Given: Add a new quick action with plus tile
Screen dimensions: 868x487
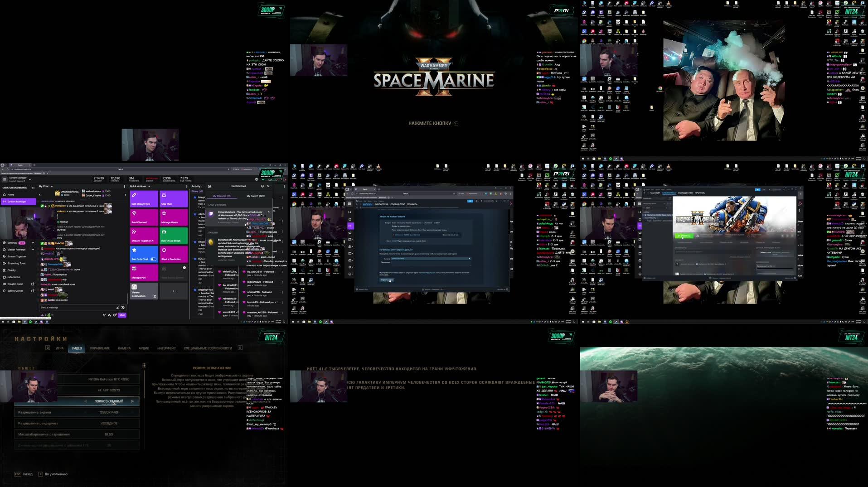Looking at the screenshot, I should 174,291.
